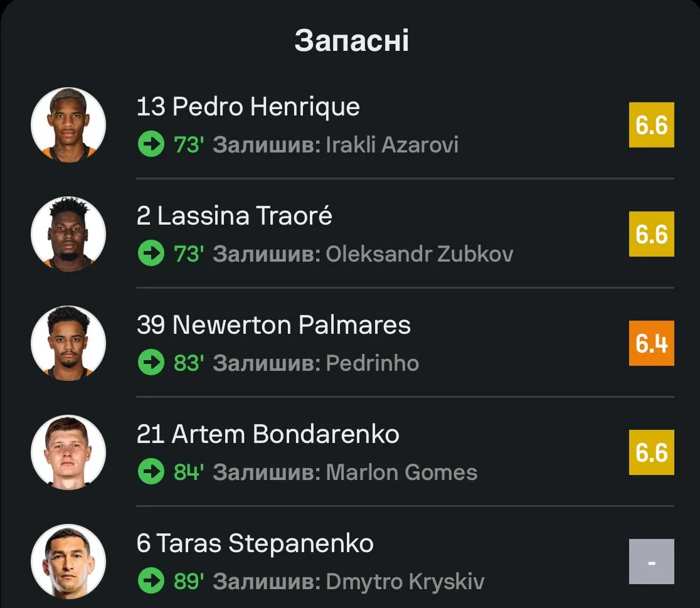700x608 pixels.
Task: Click the green arrow icon under Artem Bondarenko
Action: click(x=151, y=472)
